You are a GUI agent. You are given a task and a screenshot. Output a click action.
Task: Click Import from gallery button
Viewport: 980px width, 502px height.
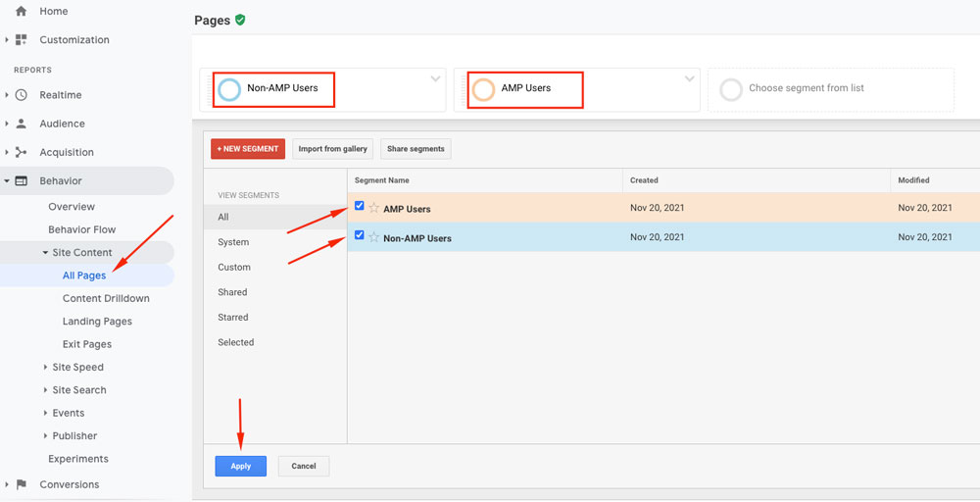[x=332, y=149]
